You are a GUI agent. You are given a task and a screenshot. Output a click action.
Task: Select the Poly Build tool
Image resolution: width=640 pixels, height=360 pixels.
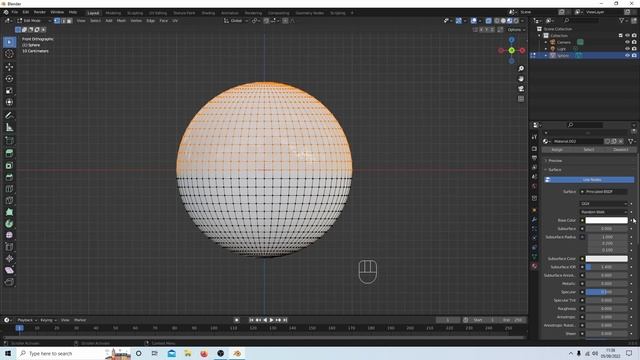click(x=9, y=212)
